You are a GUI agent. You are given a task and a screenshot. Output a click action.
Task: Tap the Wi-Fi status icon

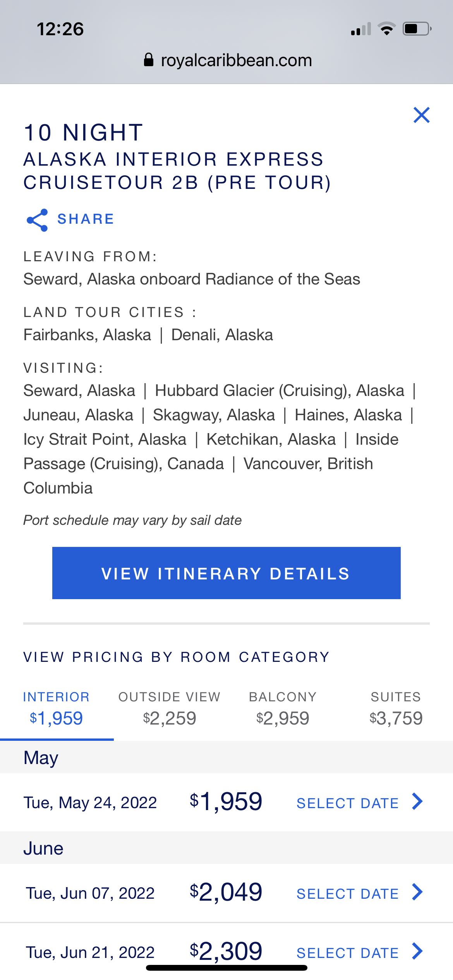pos(386,29)
